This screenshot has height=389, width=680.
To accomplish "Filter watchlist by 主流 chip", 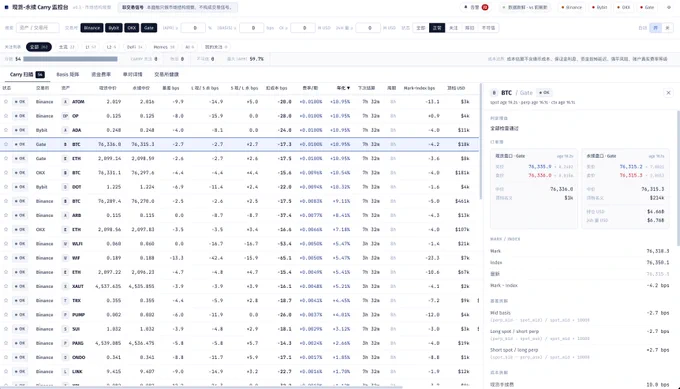I will pos(66,47).
